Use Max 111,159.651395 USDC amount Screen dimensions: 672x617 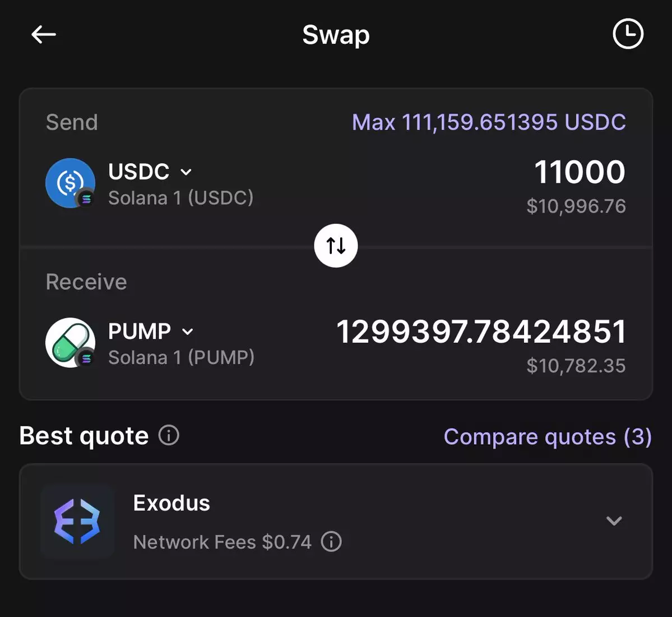point(488,122)
